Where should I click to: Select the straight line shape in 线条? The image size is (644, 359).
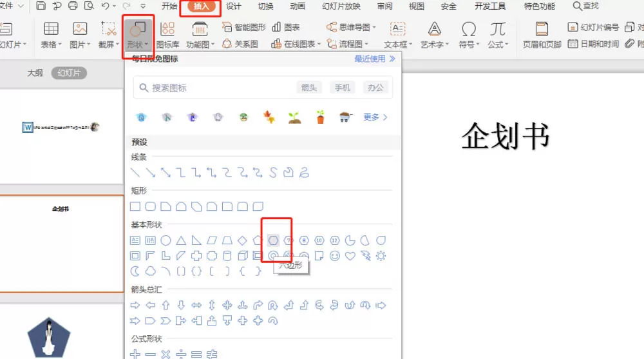click(x=135, y=173)
